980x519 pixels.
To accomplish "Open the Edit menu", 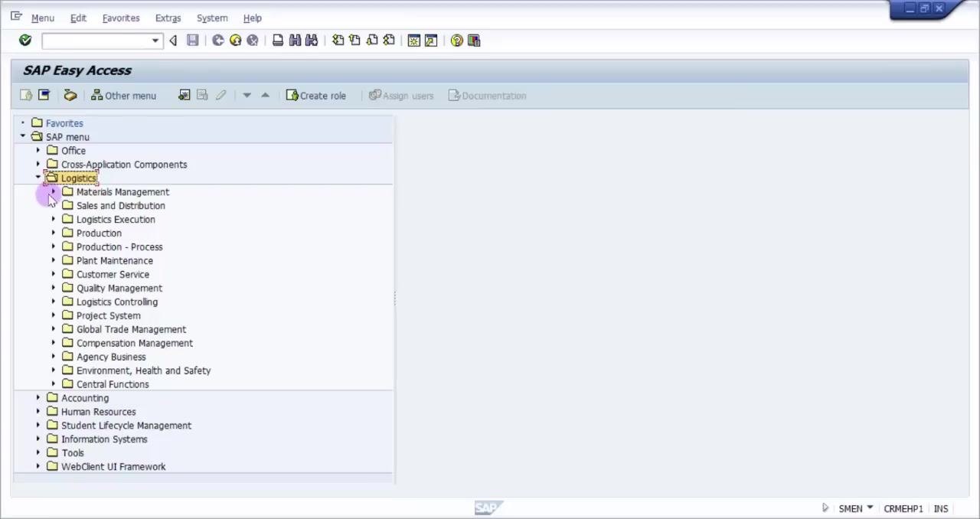I will [x=78, y=18].
